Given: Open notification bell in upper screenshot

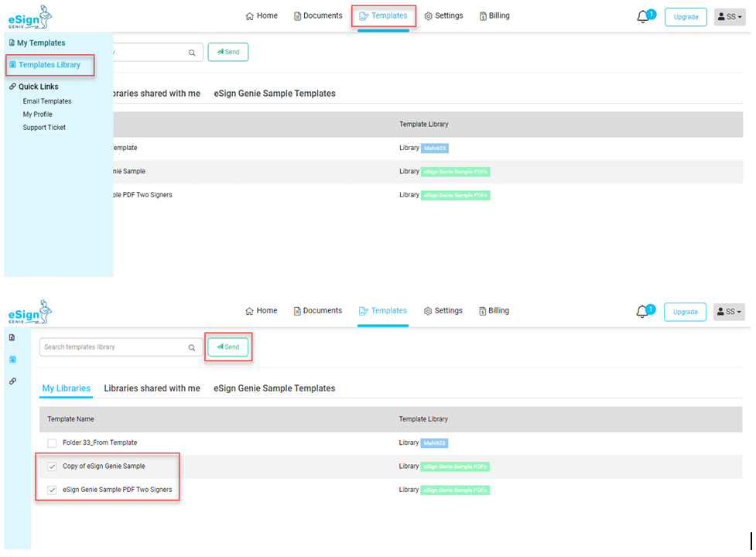Looking at the screenshot, I should [x=643, y=17].
